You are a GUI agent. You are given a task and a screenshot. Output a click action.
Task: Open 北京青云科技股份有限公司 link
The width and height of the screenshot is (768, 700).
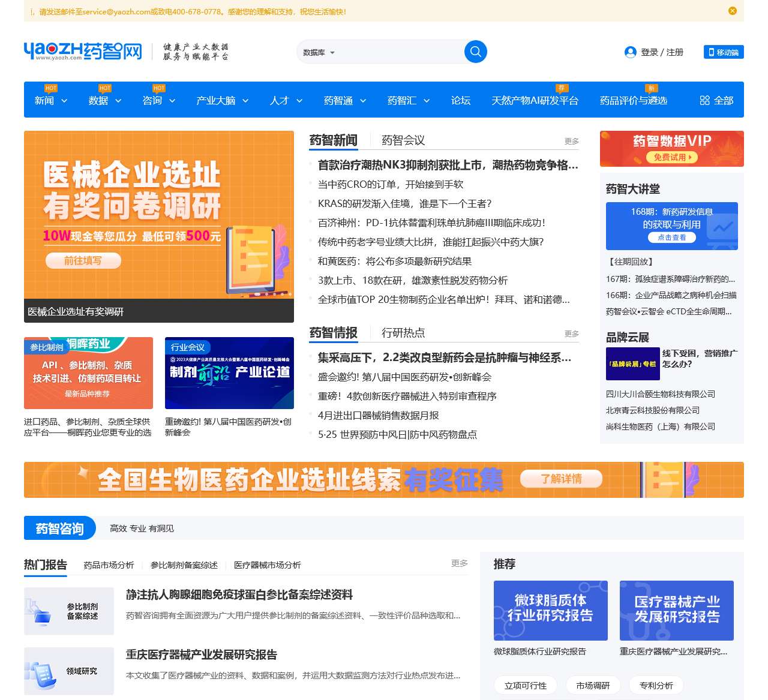652,410
